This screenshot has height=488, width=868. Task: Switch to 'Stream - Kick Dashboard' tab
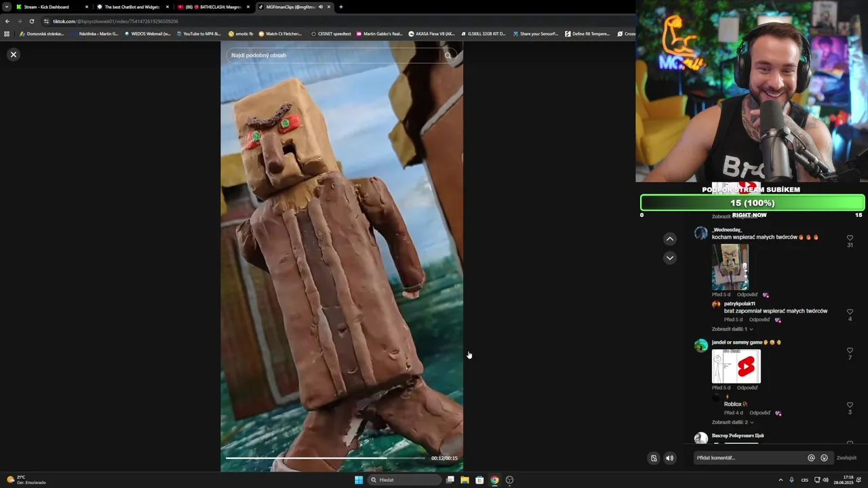52,7
